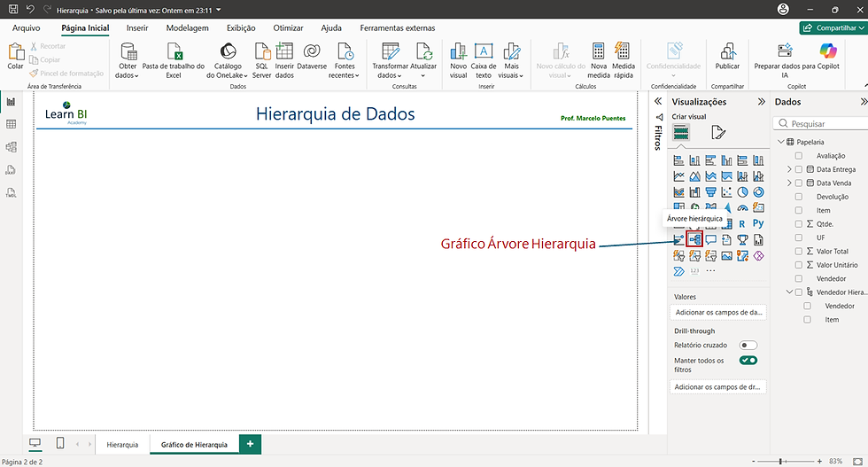The height and width of the screenshot is (467, 868).
Task: Open the Table view in left sidebar
Action: (11, 124)
